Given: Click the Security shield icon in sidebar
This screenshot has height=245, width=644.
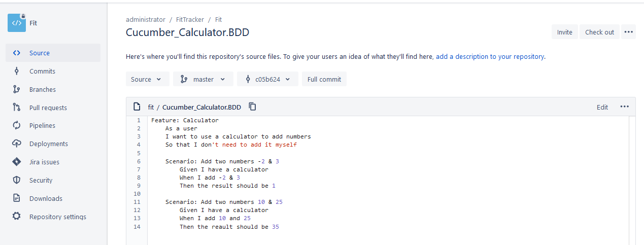Looking at the screenshot, I should [x=17, y=180].
